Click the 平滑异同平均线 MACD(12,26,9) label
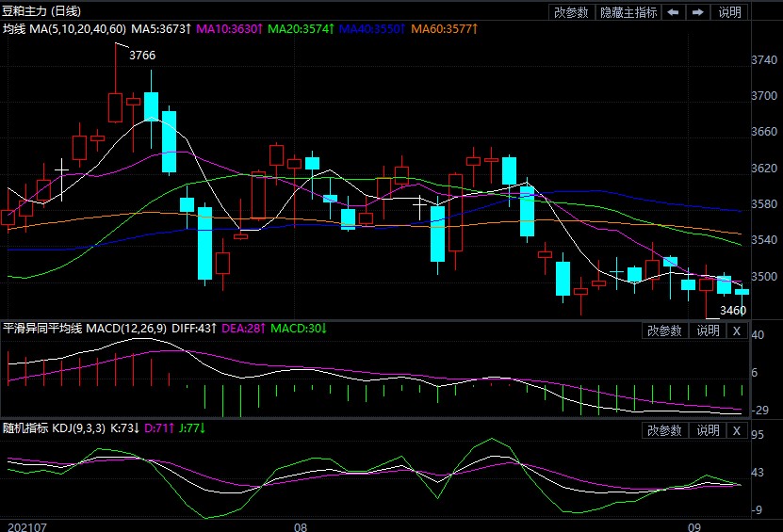783x532 pixels. [x=85, y=329]
